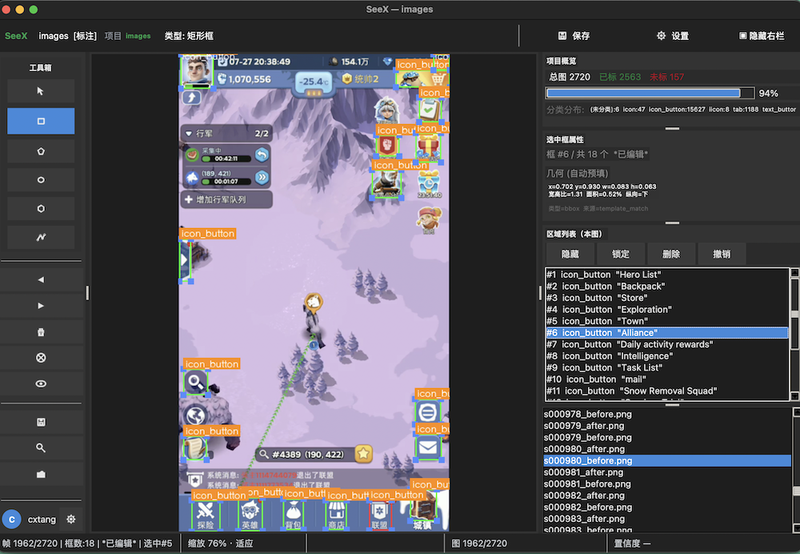Click 增加行军队列 add march queue
This screenshot has height=554, width=800.
[x=227, y=199]
